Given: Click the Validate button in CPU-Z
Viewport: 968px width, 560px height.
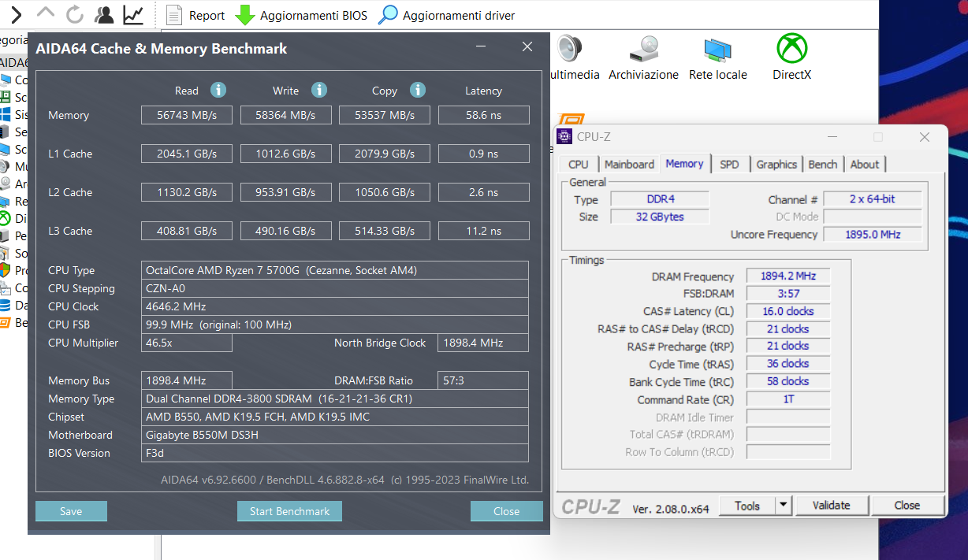Looking at the screenshot, I should coord(832,506).
